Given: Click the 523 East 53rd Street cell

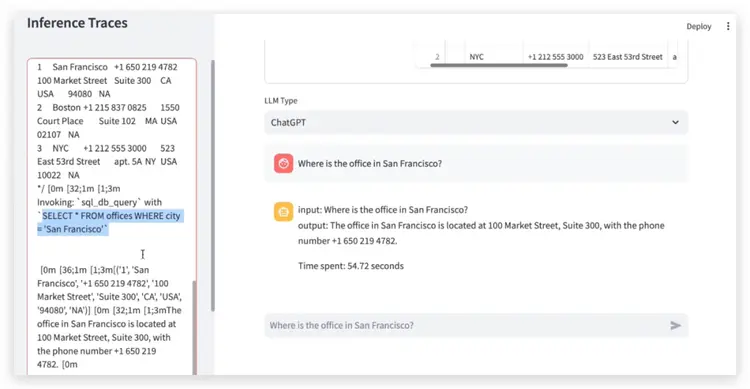Looking at the screenshot, I should 628,56.
